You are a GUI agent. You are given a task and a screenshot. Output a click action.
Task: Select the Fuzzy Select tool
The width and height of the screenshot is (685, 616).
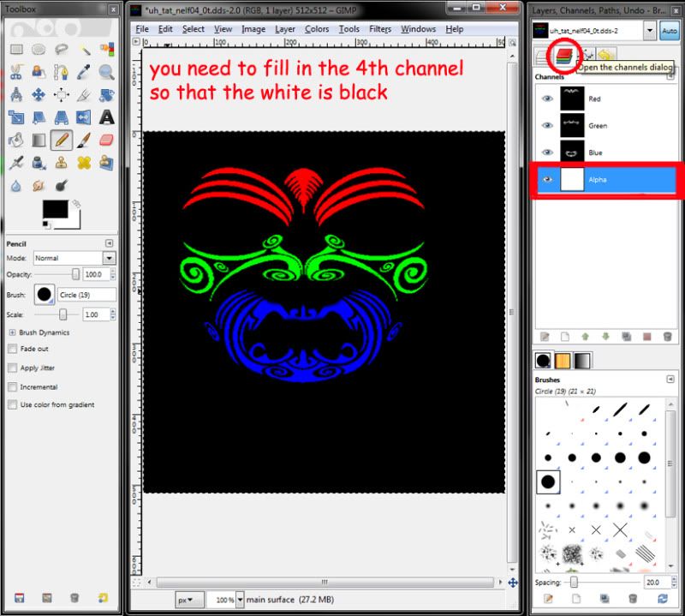(x=83, y=49)
